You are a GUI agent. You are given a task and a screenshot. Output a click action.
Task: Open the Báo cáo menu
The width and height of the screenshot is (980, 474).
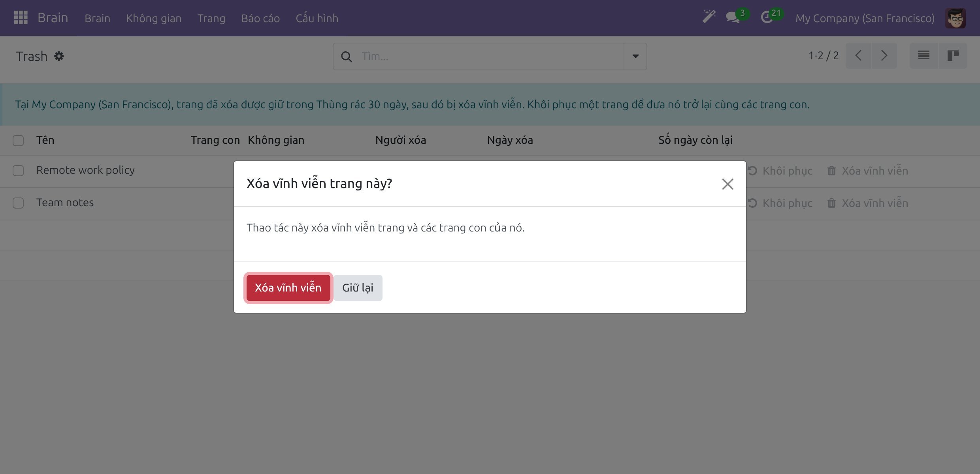(x=260, y=18)
